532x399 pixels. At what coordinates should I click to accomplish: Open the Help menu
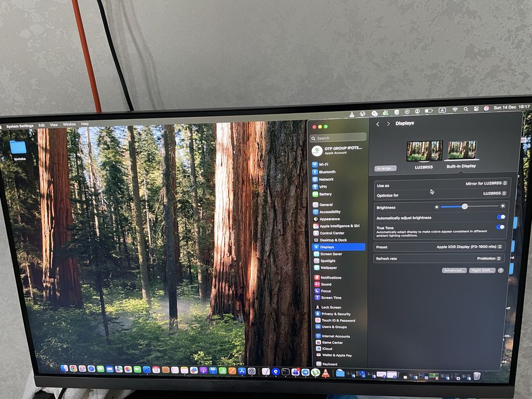click(85, 124)
